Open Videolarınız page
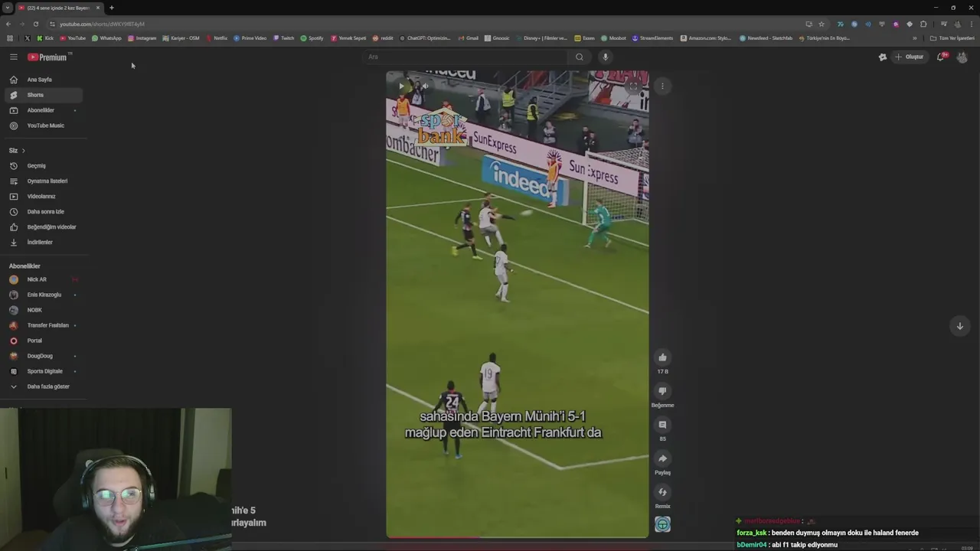980x551 pixels. (43, 197)
